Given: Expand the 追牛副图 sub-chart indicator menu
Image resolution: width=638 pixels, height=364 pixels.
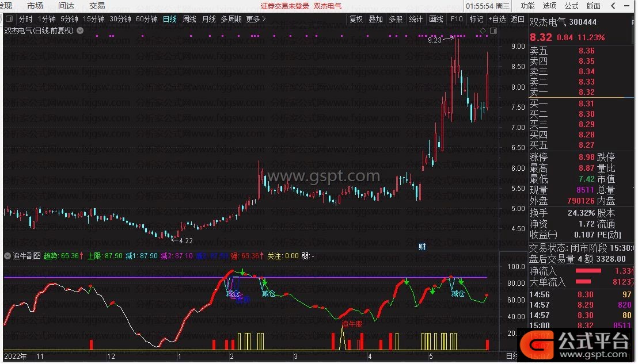Looking at the screenshot, I should pos(7,256).
